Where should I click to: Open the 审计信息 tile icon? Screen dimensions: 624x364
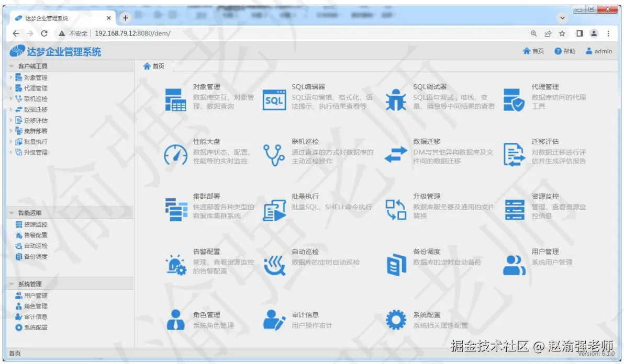(x=274, y=320)
